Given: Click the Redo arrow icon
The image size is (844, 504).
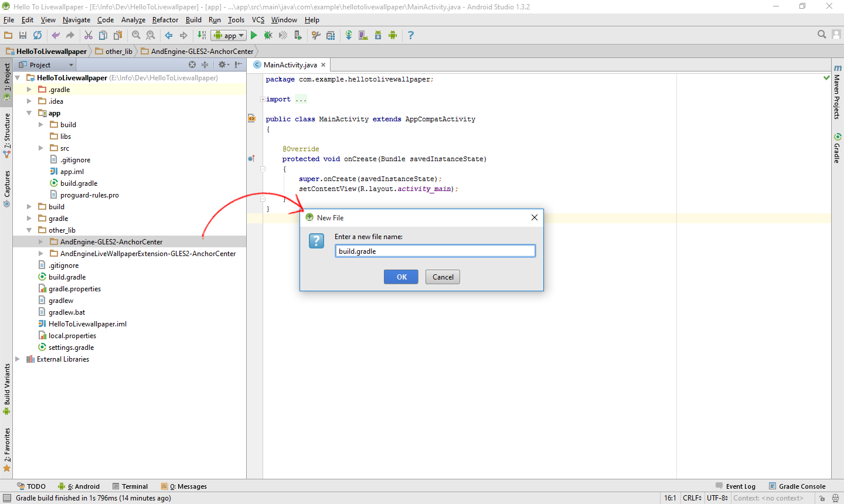Looking at the screenshot, I should (70, 35).
